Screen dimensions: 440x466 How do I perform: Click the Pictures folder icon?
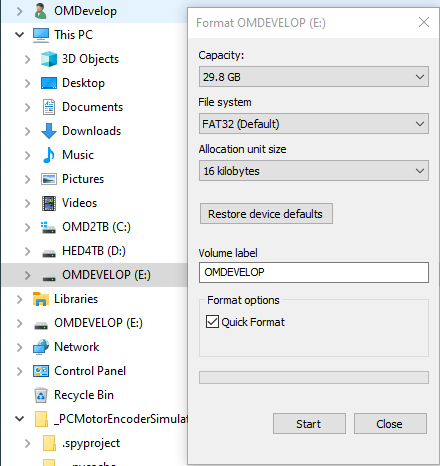(x=49, y=179)
